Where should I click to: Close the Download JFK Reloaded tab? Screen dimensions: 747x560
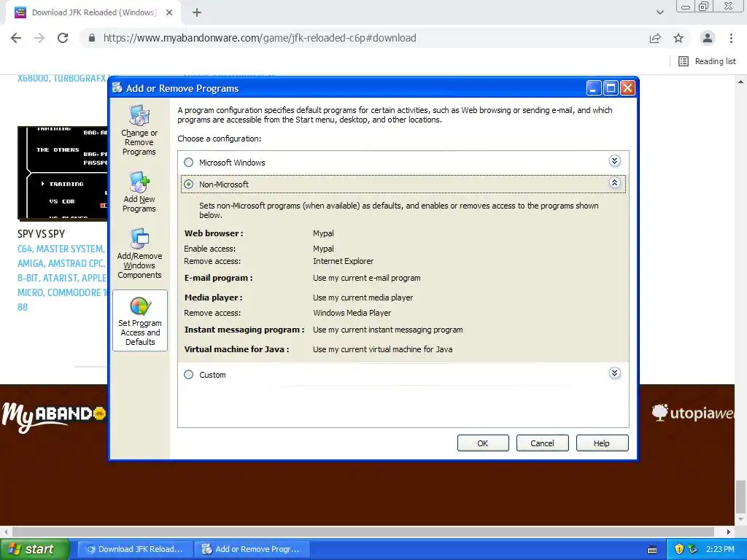click(169, 12)
